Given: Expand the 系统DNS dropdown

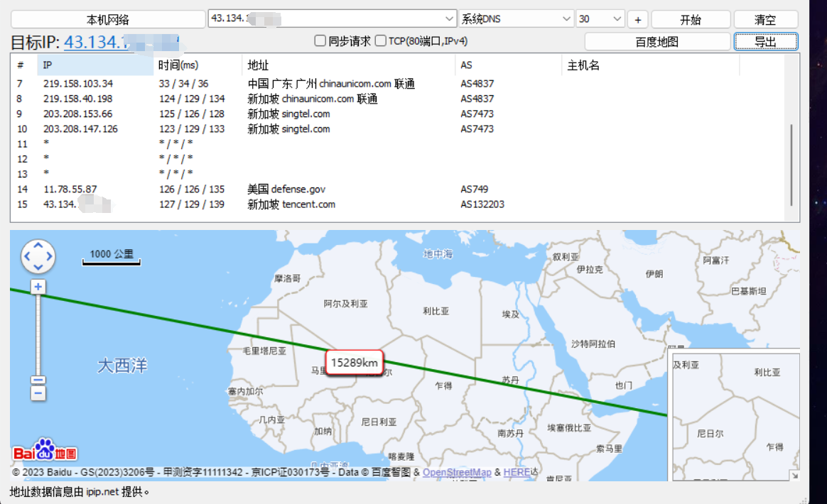Looking at the screenshot, I should click(566, 19).
